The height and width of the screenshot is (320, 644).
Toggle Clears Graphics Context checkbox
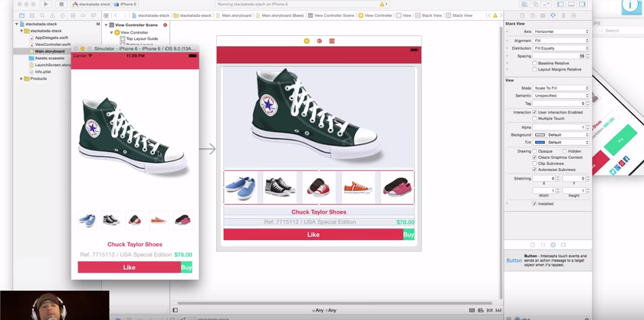(534, 157)
